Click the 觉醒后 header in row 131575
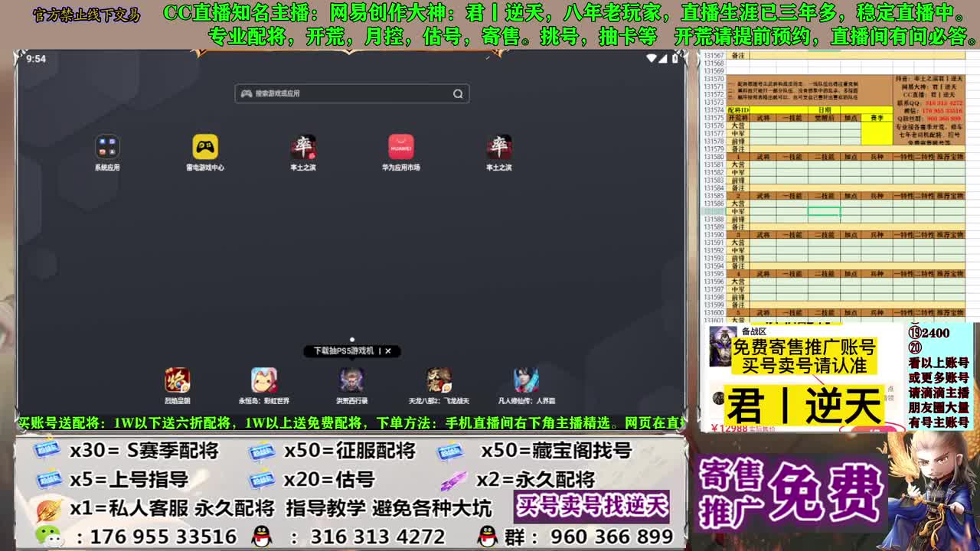 tap(824, 118)
